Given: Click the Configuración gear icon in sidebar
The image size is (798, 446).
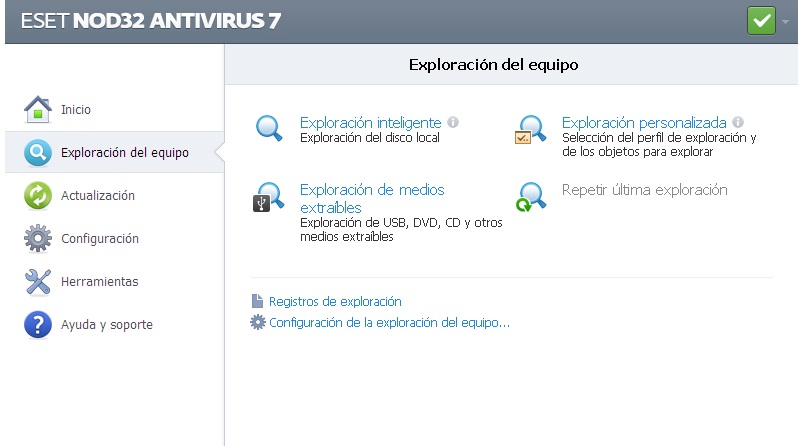Looking at the screenshot, I should [x=38, y=238].
